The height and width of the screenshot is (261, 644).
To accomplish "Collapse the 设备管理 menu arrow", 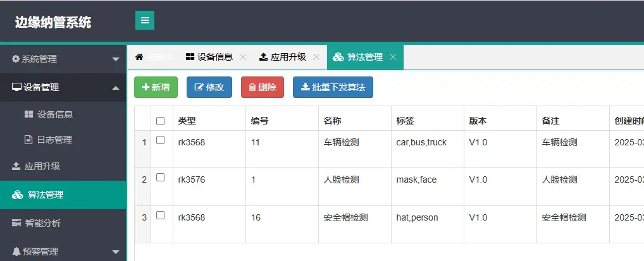I will 116,88.
